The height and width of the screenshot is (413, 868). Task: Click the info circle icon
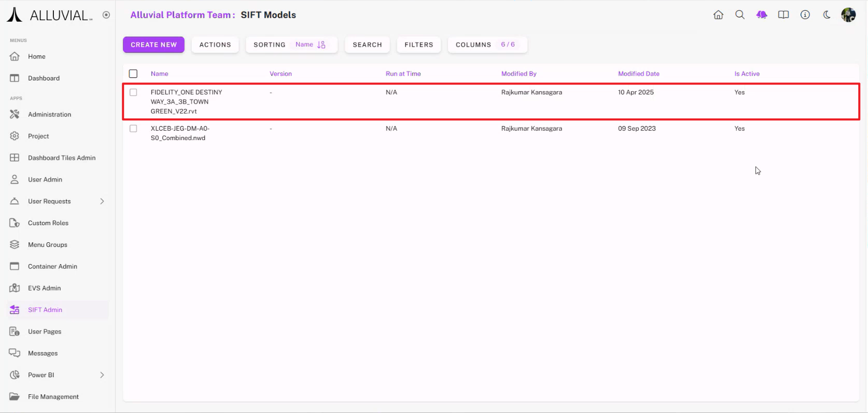click(805, 15)
